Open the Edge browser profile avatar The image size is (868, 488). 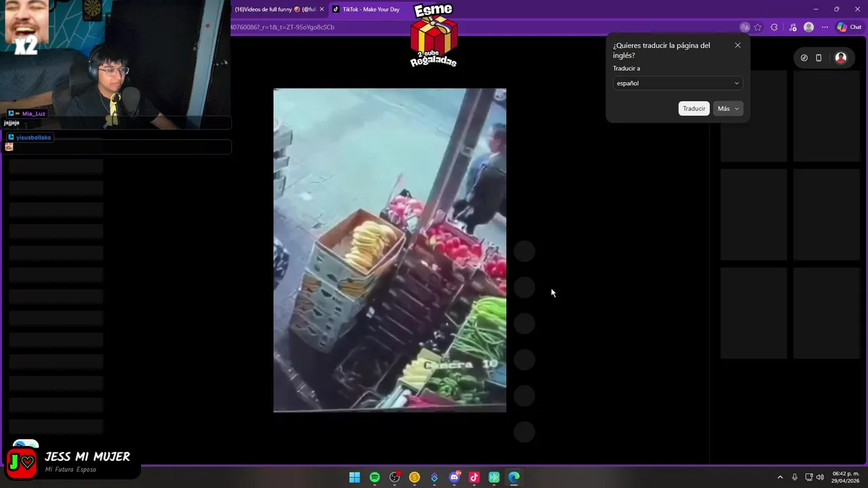point(808,27)
